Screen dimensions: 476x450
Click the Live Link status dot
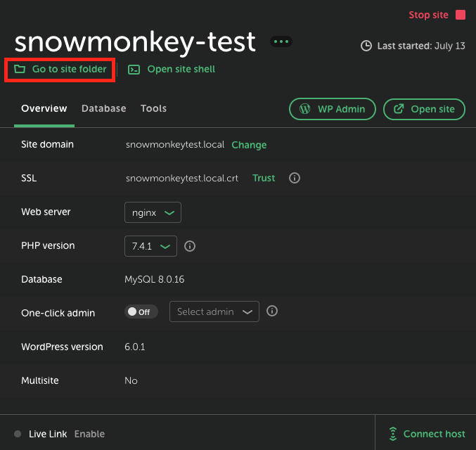pyautogui.click(x=18, y=434)
